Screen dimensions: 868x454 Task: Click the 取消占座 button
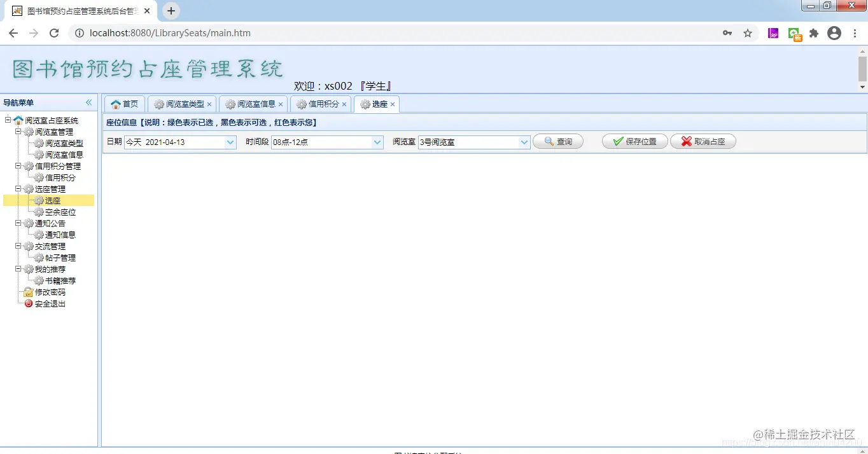[703, 142]
